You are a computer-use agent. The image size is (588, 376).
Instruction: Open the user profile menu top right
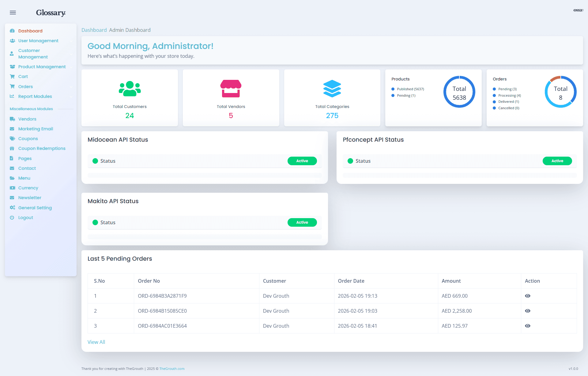pyautogui.click(x=578, y=10)
